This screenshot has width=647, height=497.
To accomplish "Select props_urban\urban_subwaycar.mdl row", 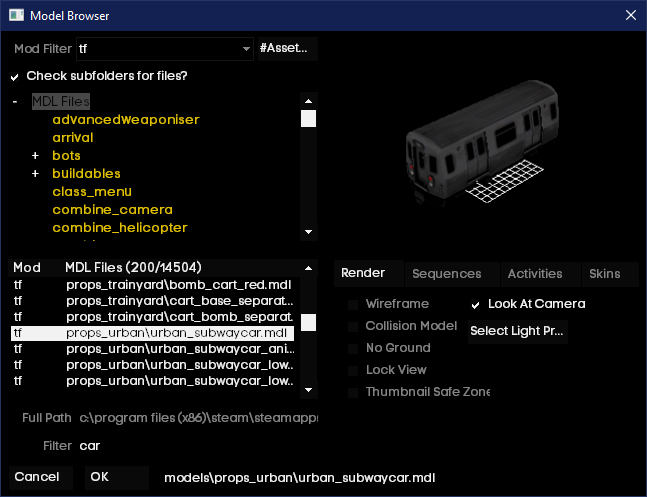I will (x=153, y=333).
